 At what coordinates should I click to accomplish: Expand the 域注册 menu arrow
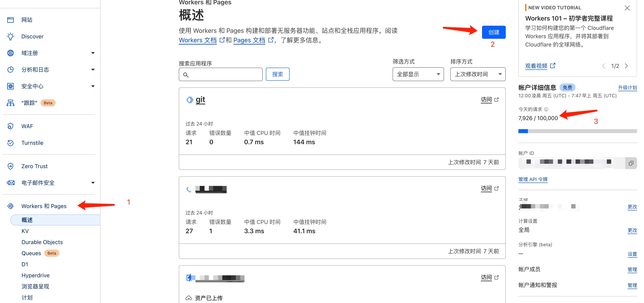(x=93, y=53)
